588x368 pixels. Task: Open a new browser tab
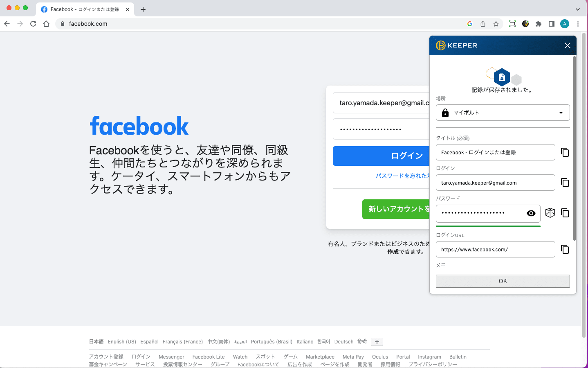coord(143,9)
